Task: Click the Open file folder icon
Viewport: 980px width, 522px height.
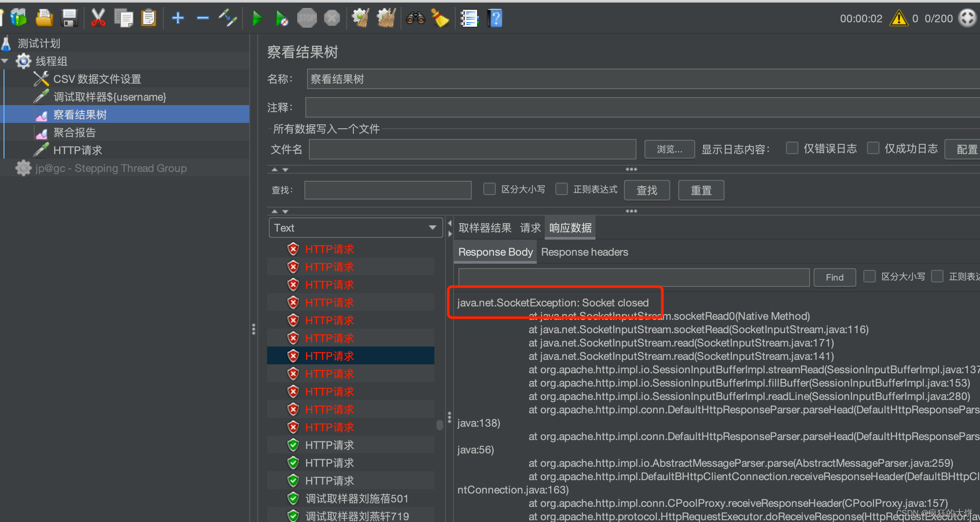Action: tap(44, 17)
